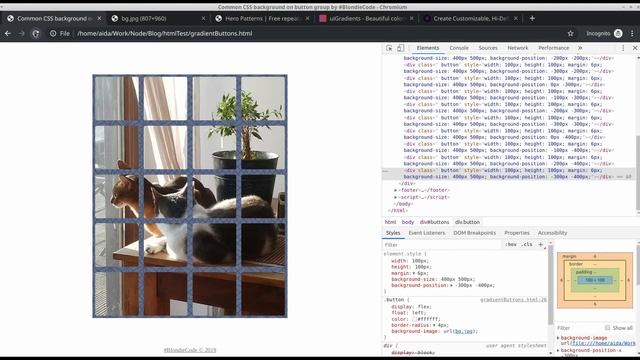Select div#buttons in the breadcrumb bar
640x360 pixels.
pos(434,222)
